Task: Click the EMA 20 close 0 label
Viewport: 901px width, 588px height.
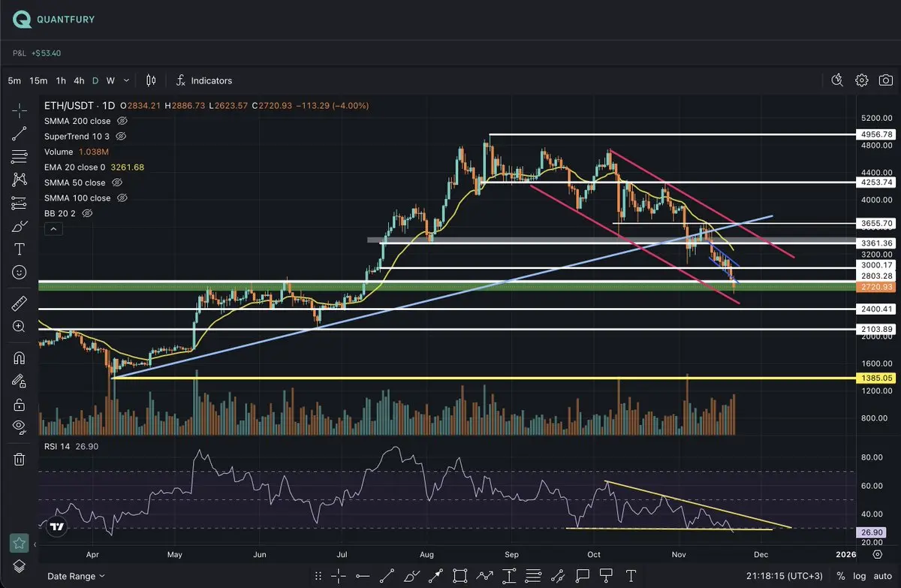Action: 75,167
